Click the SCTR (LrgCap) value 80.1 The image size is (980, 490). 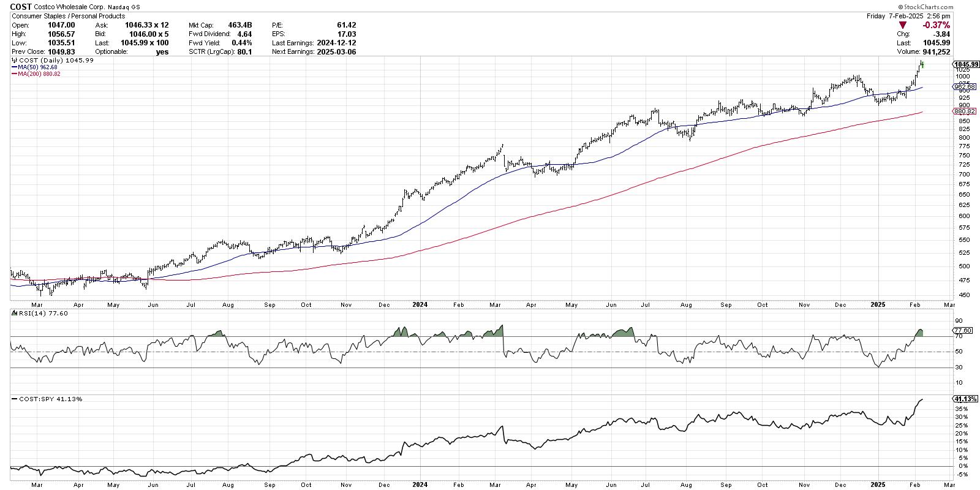point(245,52)
